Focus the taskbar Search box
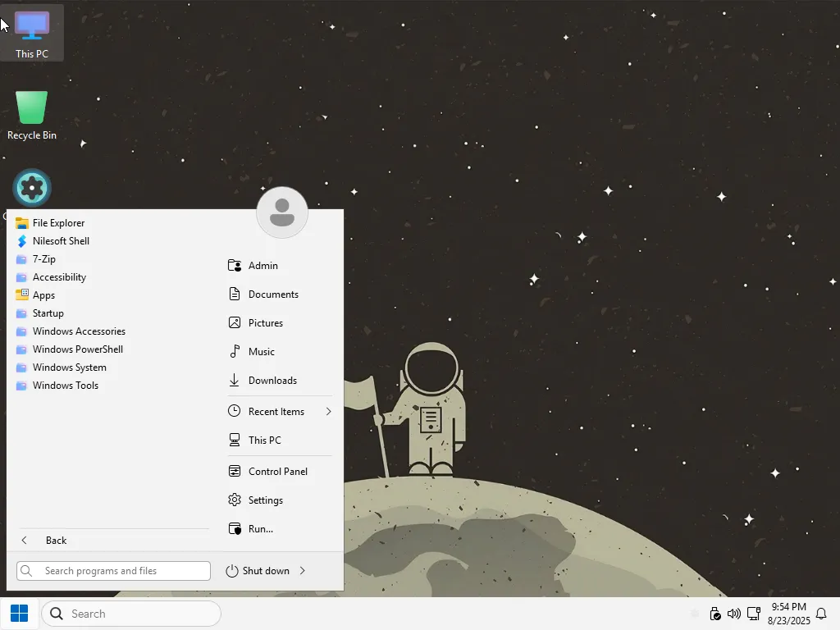The width and height of the screenshot is (840, 630). (131, 614)
